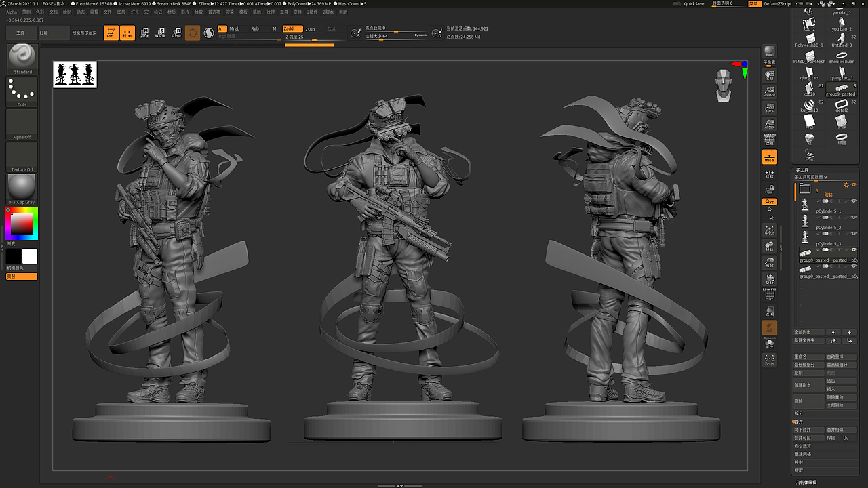868x488 pixels.
Task: Click the AC50% half-size icon
Action: click(x=770, y=123)
